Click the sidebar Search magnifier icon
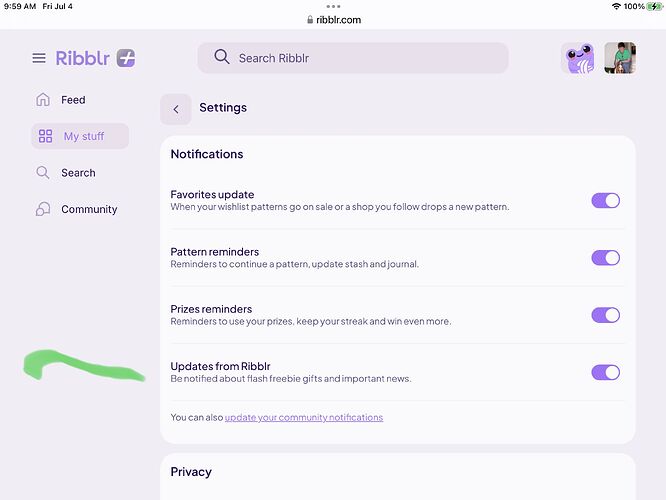The image size is (666, 500). point(43,172)
